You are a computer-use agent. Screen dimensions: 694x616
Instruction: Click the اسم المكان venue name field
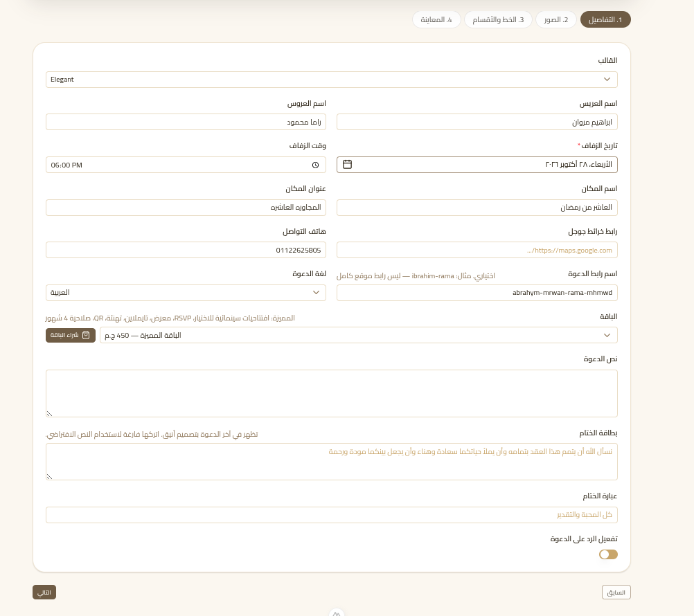477,208
